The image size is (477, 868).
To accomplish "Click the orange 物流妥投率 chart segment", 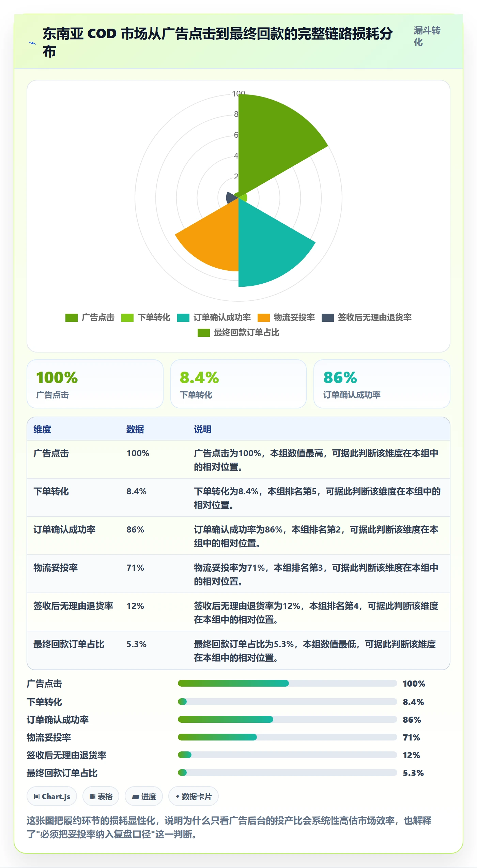I will coord(215,239).
